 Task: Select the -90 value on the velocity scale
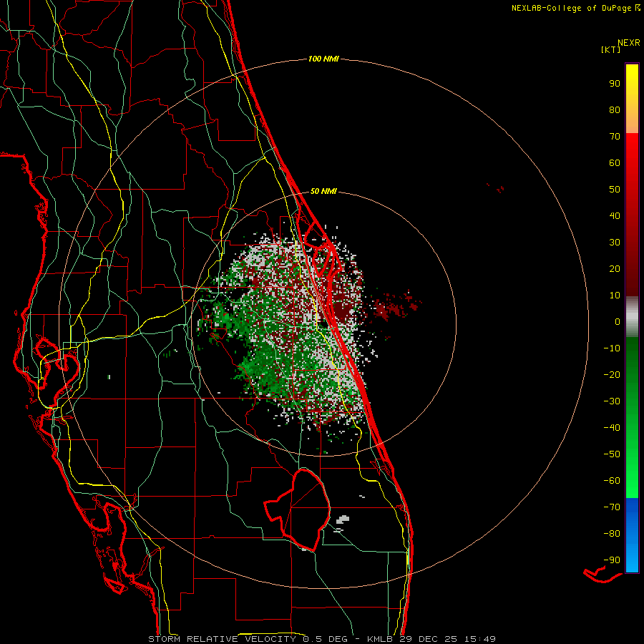[612, 560]
